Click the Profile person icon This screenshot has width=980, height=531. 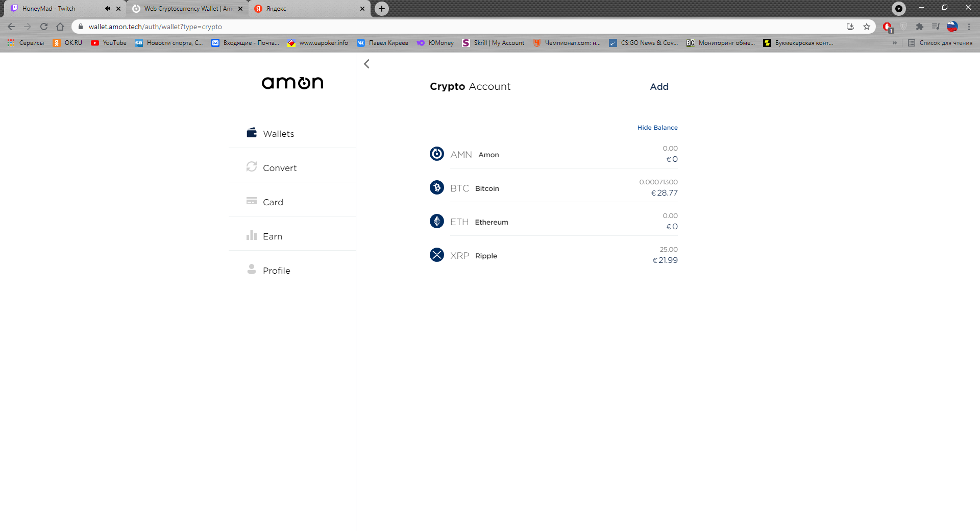click(252, 269)
